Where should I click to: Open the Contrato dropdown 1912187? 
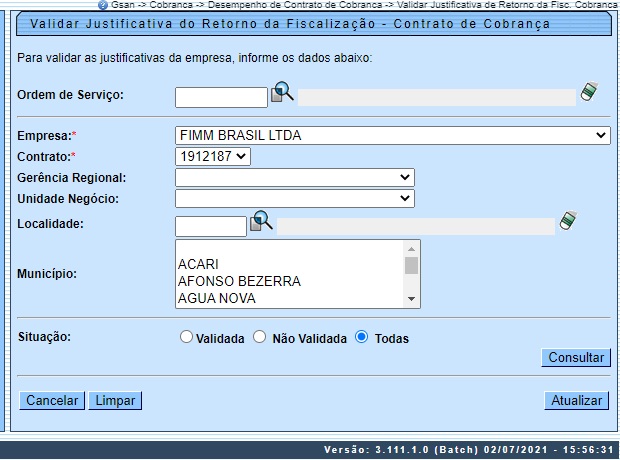coord(213,157)
